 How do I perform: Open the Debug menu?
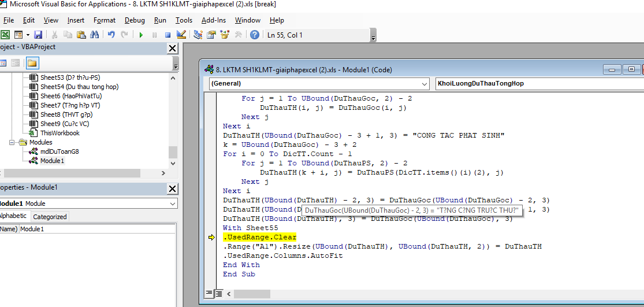tap(135, 20)
